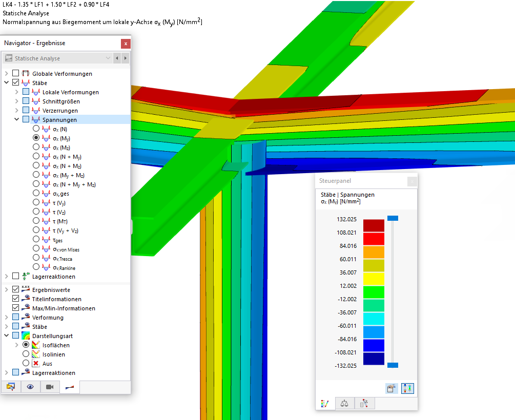Expand the Isoflächen node
Viewport: 515px width, 420px height.
point(17,345)
